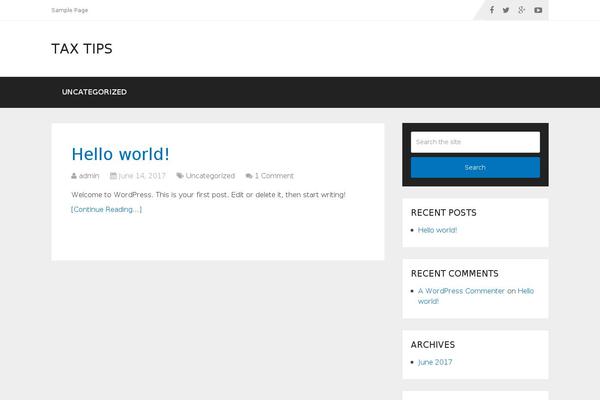Viewport: 600px width, 400px height.
Task: Go to the TAX TIPS site title
Action: tap(82, 49)
